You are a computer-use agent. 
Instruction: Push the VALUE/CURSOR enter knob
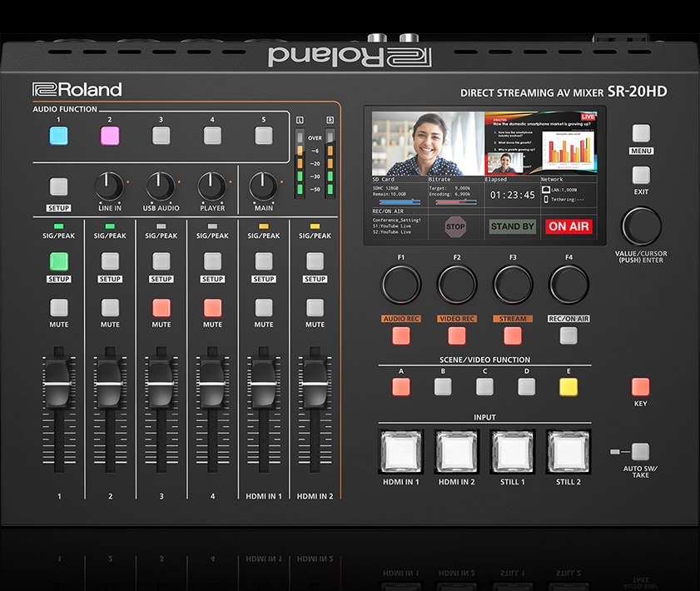(641, 226)
